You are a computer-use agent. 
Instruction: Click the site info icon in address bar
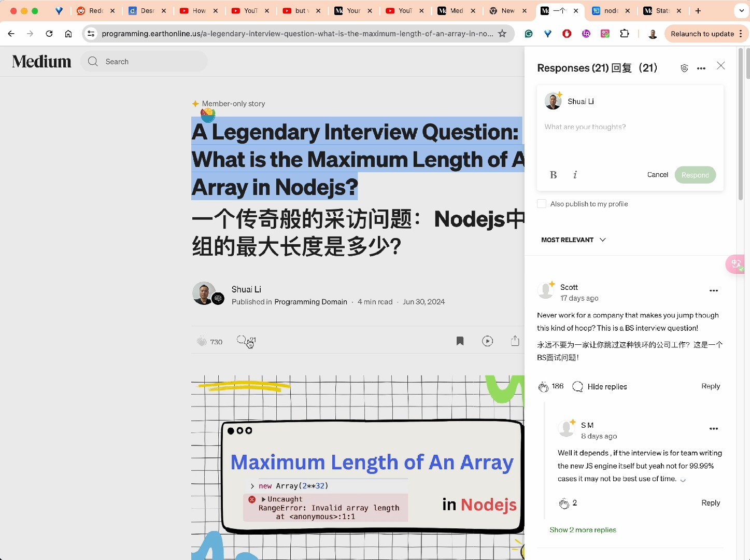(x=91, y=34)
